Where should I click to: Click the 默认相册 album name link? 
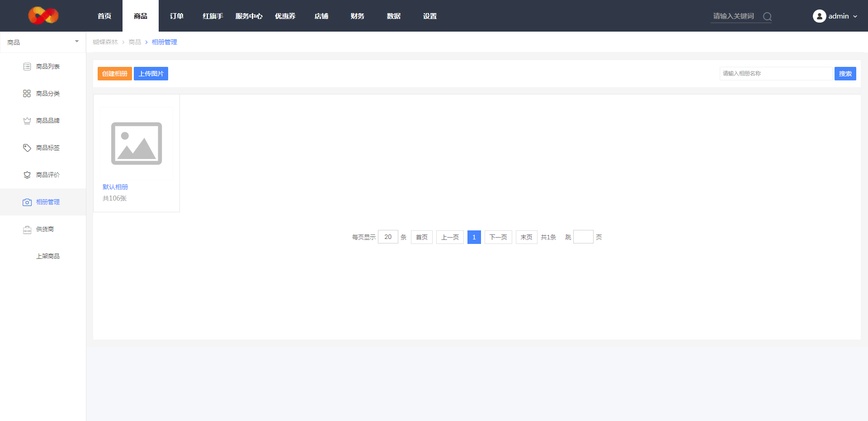(x=115, y=187)
